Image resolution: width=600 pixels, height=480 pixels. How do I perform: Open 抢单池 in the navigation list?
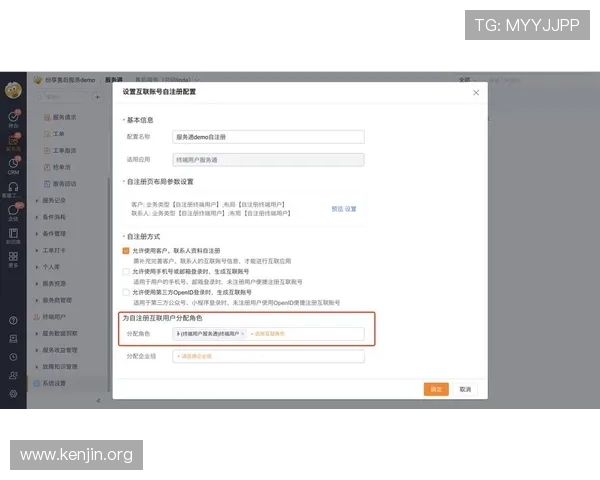tap(61, 167)
